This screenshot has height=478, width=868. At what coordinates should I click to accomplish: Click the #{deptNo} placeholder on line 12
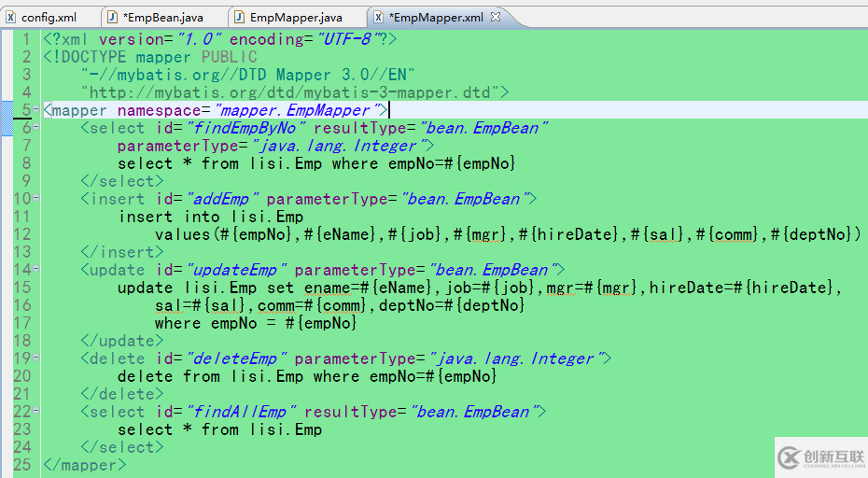[811, 234]
